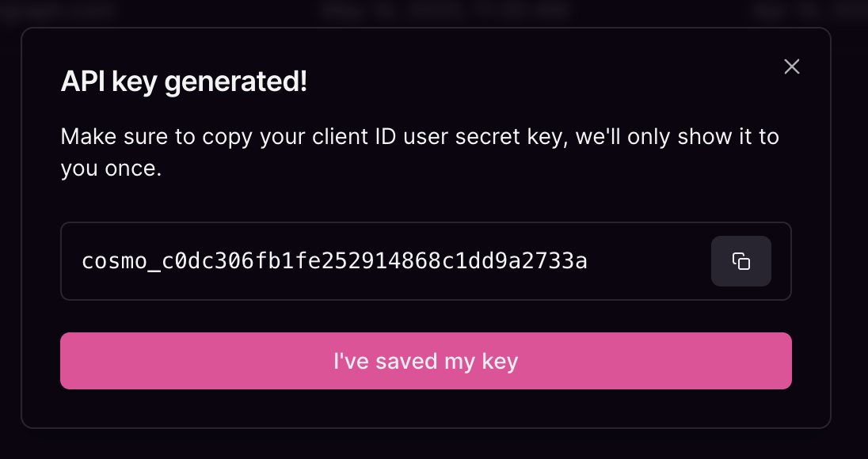Click the field displaying the generated client key
Screen dimensions: 868x459
pyautogui.click(x=334, y=261)
